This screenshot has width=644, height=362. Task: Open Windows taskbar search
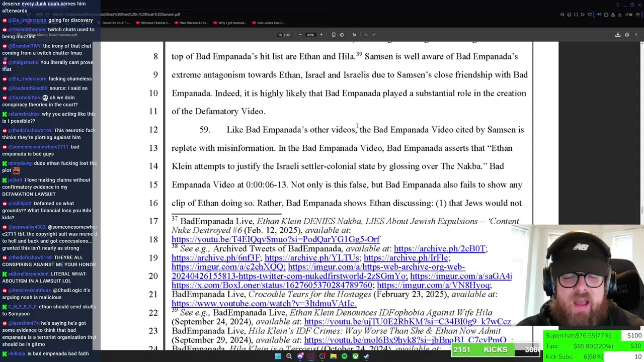(x=289, y=356)
